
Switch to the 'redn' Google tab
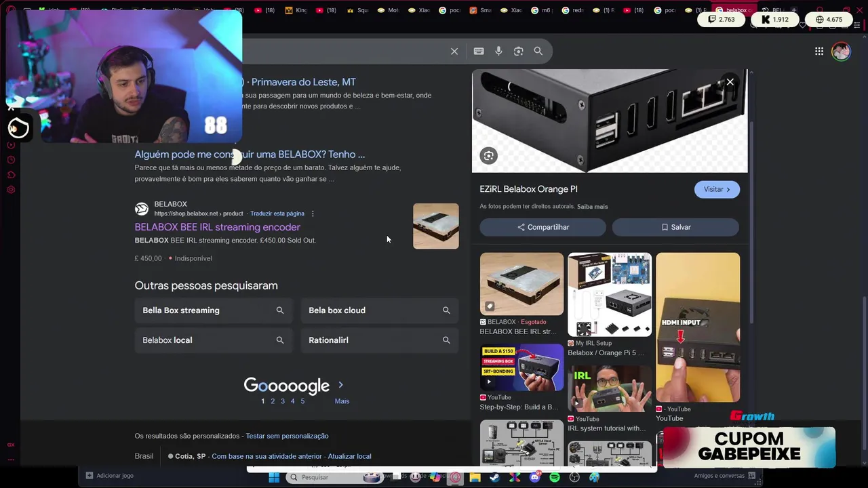tap(574, 10)
